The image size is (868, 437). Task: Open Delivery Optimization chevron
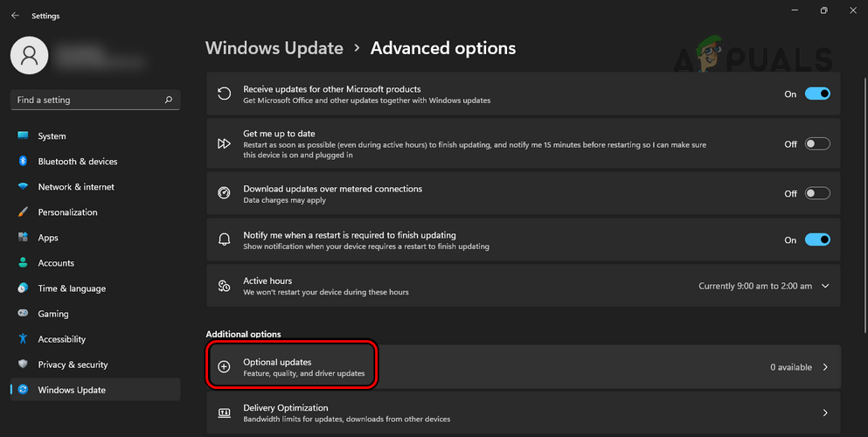point(825,413)
